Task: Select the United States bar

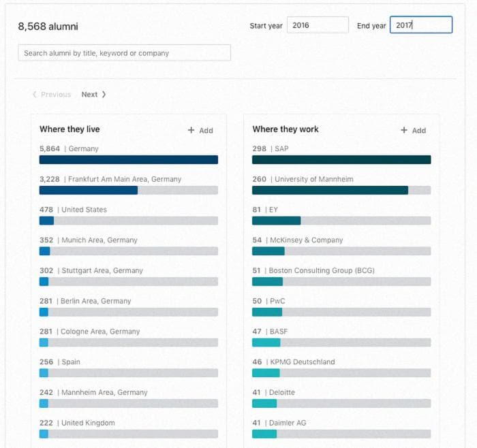Action: click(x=129, y=221)
